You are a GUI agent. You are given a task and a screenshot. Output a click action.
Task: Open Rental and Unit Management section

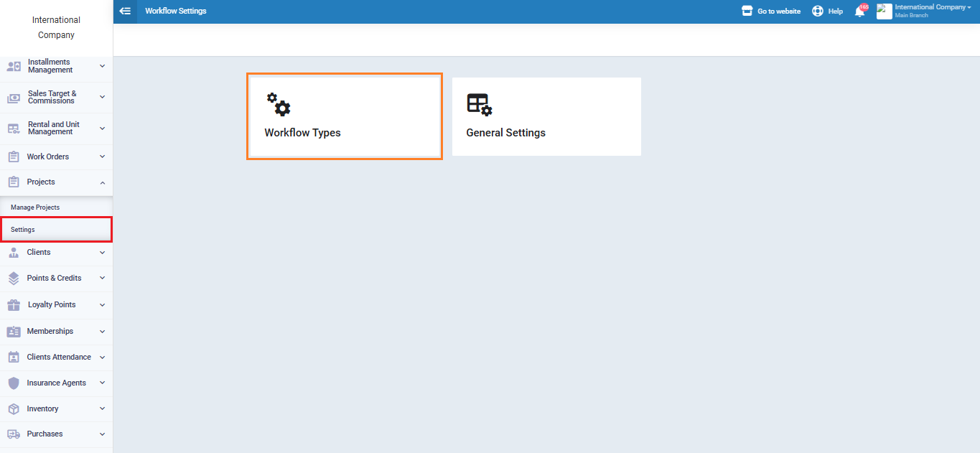click(53, 128)
